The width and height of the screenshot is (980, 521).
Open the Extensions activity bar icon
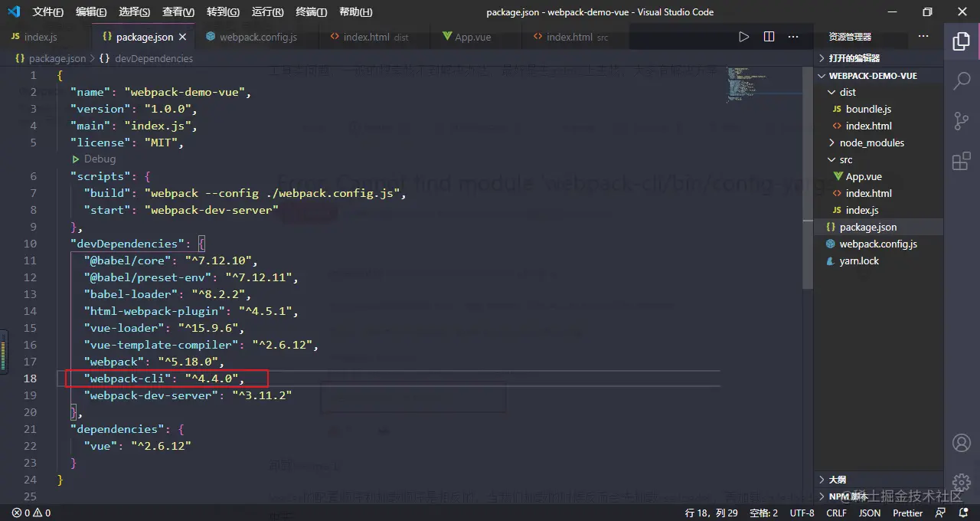click(x=962, y=161)
